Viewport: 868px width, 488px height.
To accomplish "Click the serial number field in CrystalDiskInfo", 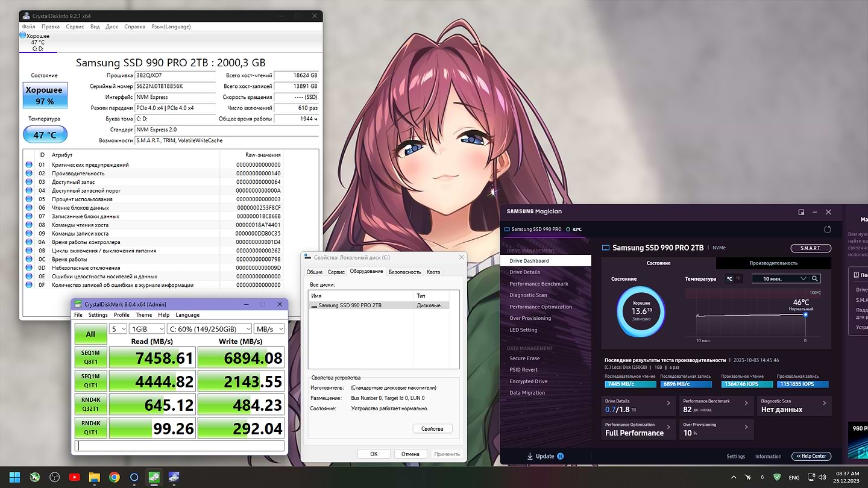I will click(x=175, y=86).
